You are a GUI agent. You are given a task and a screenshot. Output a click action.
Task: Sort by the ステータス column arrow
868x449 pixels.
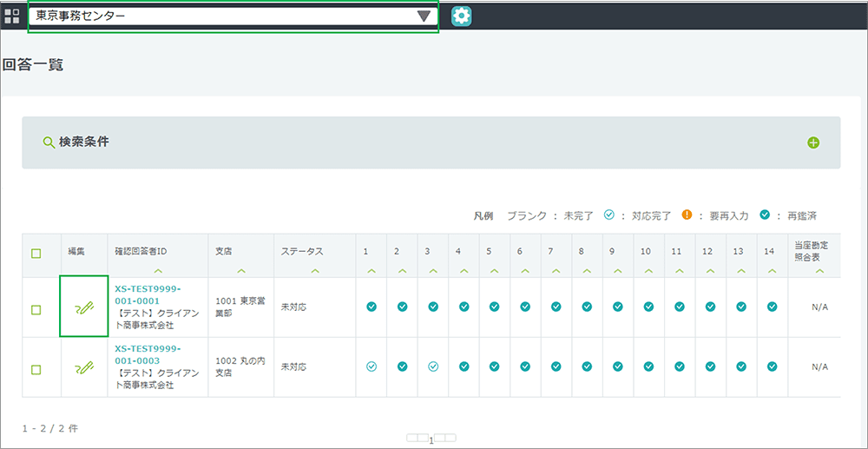(314, 270)
